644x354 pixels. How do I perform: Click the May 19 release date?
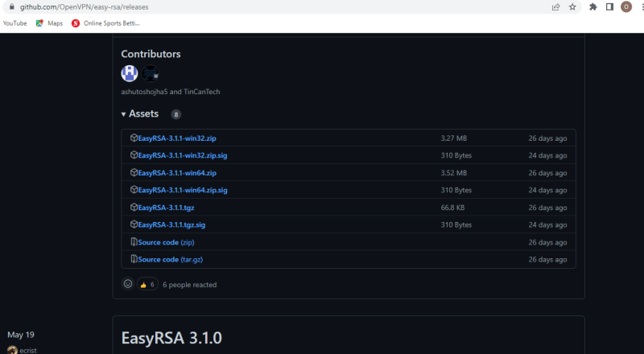pos(21,335)
